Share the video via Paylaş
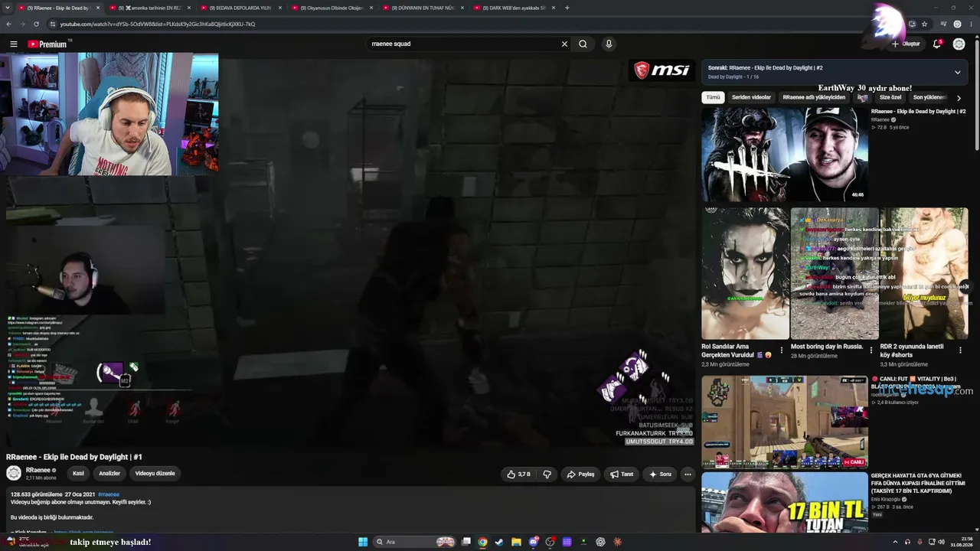 pyautogui.click(x=580, y=474)
